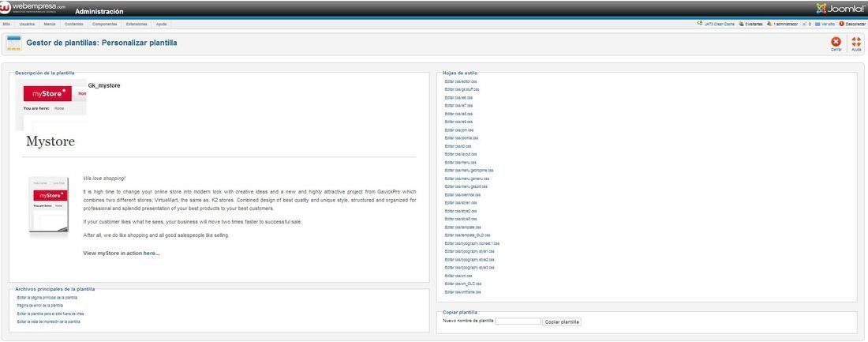Click the webempresa.com logo

[x=33, y=8]
